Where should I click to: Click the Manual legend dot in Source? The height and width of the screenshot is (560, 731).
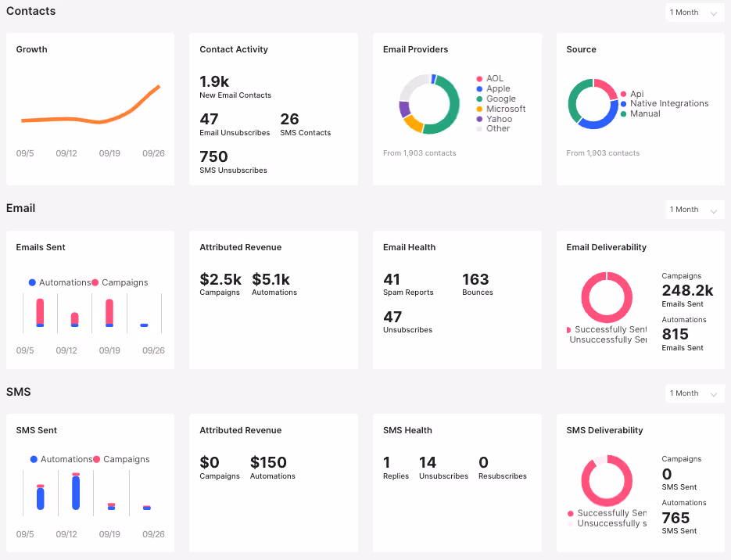(x=623, y=113)
